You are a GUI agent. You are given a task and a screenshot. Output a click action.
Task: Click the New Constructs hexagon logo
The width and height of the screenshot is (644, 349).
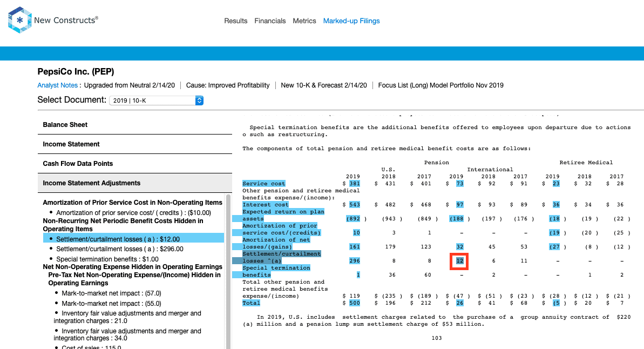coord(19,20)
